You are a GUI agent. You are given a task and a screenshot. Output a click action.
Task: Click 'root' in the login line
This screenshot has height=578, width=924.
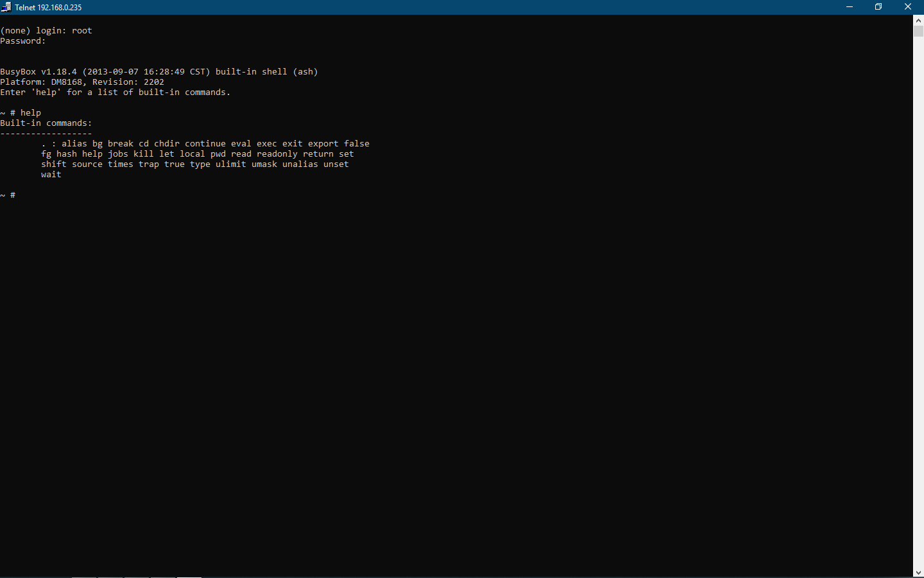pos(82,31)
